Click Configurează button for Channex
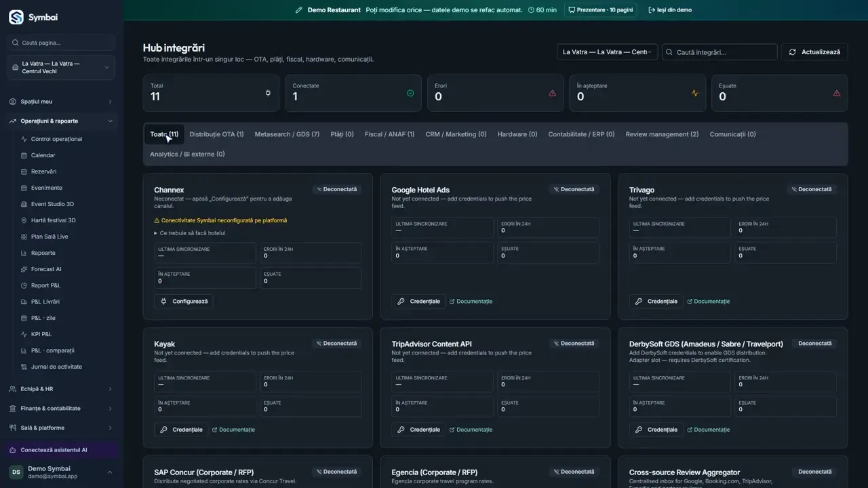Screen dimensions: 868x488 tap(184, 301)
